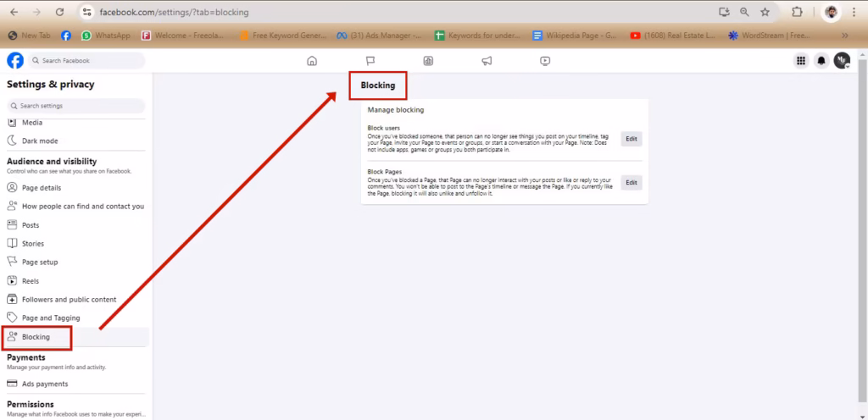Open the Chrome profile avatar
This screenshot has height=420, width=868.
(831, 12)
